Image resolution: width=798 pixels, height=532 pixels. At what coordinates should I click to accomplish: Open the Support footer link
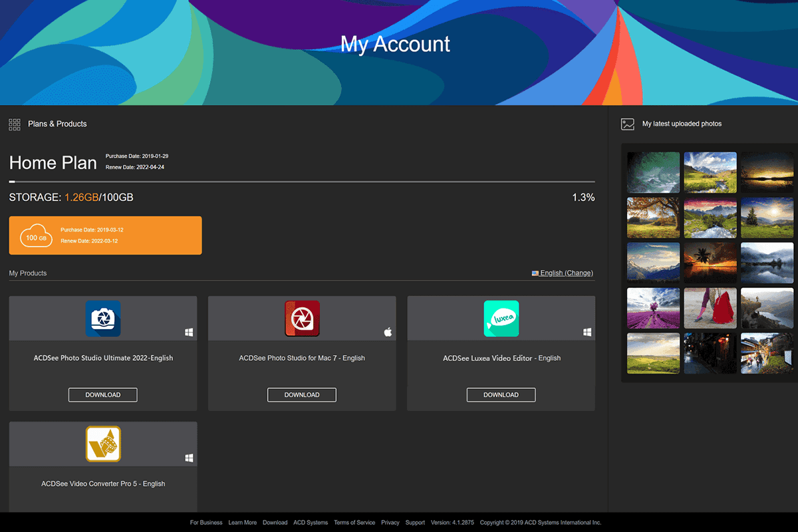coord(415,523)
